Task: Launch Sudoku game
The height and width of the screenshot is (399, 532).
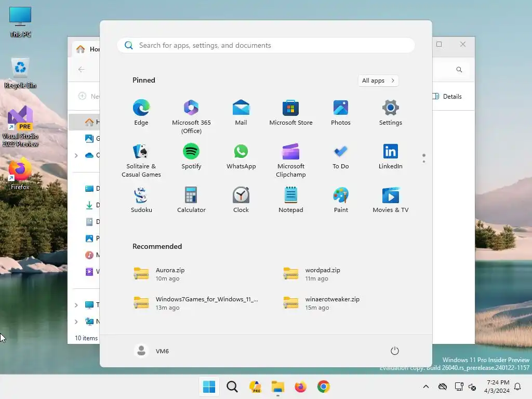Action: coord(141,200)
